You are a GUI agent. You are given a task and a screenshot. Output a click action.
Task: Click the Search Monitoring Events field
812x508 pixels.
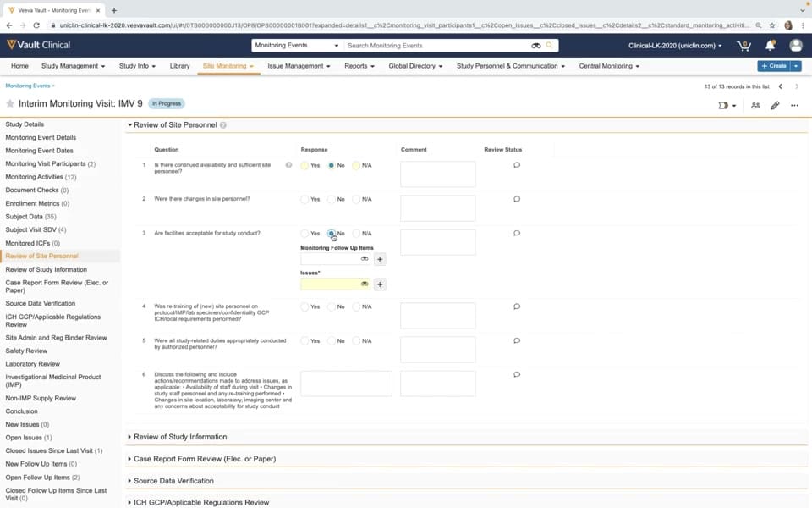437,46
